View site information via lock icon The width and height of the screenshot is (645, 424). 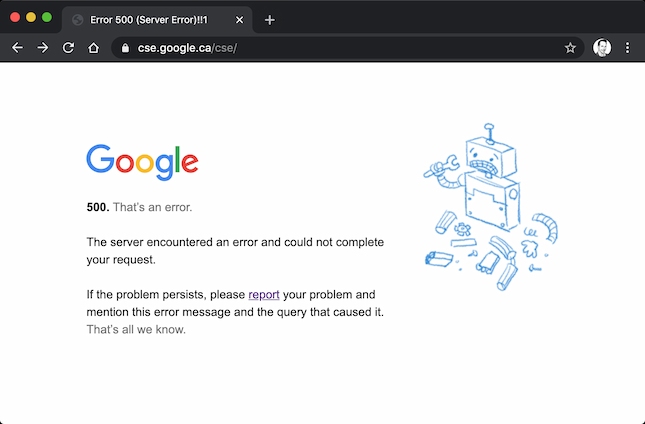click(x=125, y=48)
